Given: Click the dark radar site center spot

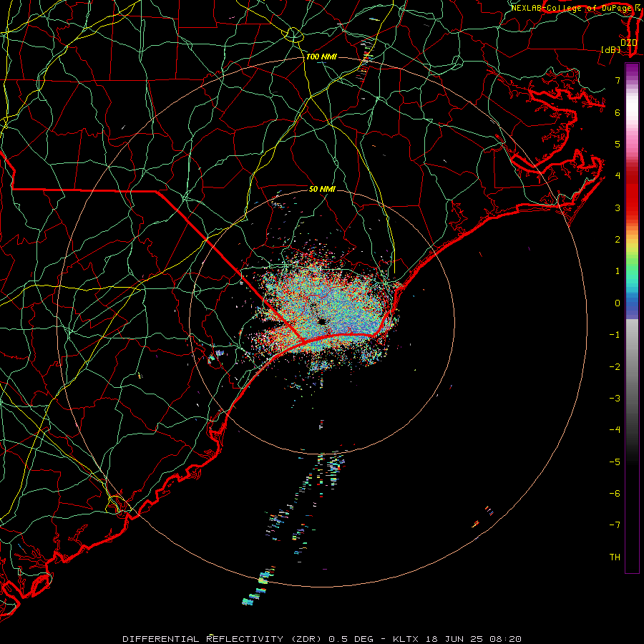Looking at the screenshot, I should [321, 321].
